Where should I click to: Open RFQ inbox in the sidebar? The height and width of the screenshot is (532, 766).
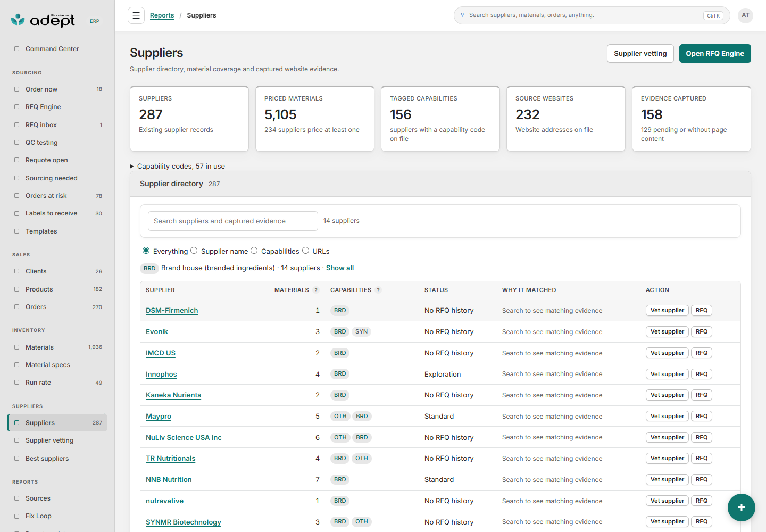[x=57, y=125]
